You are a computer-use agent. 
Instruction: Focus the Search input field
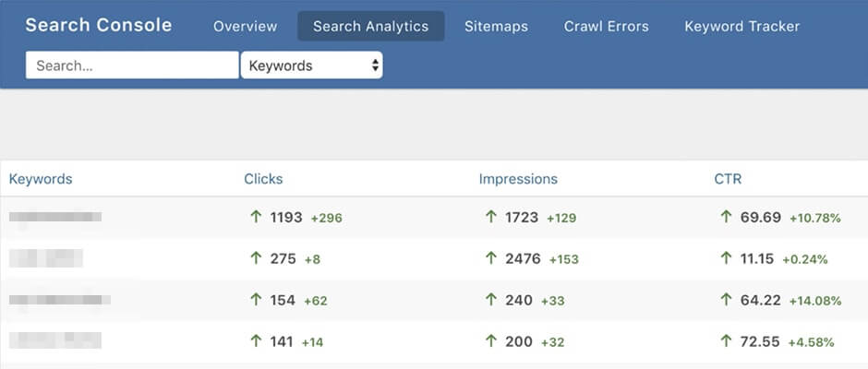132,65
